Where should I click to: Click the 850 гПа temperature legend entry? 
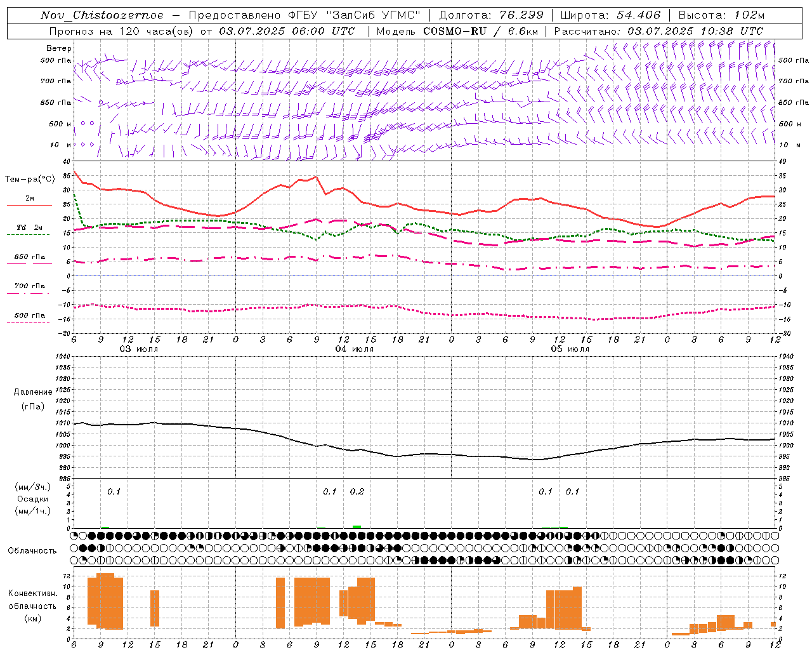coord(29,257)
